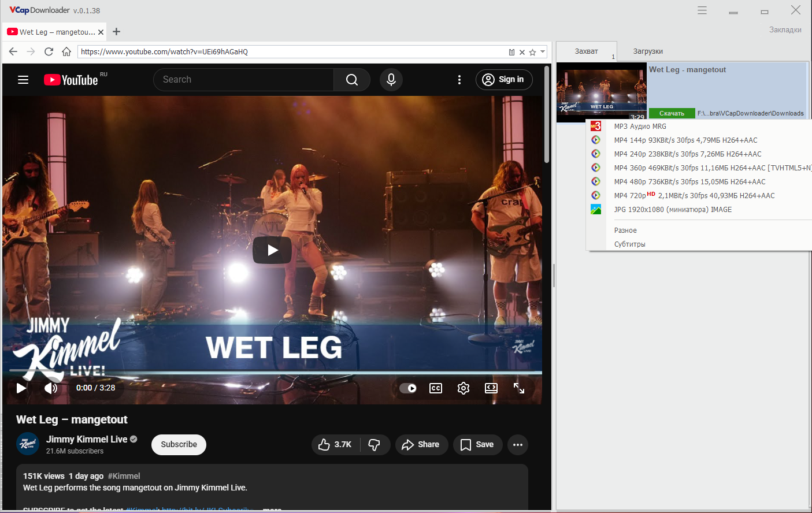Open a new browser tab with the plus
Screen dimensions: 812x513
pyautogui.click(x=116, y=32)
